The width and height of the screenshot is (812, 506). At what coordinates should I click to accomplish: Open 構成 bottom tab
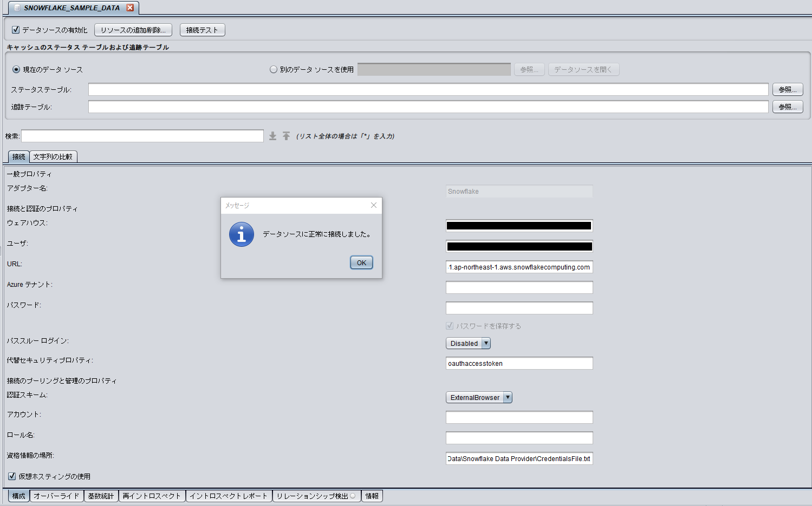[x=19, y=496]
